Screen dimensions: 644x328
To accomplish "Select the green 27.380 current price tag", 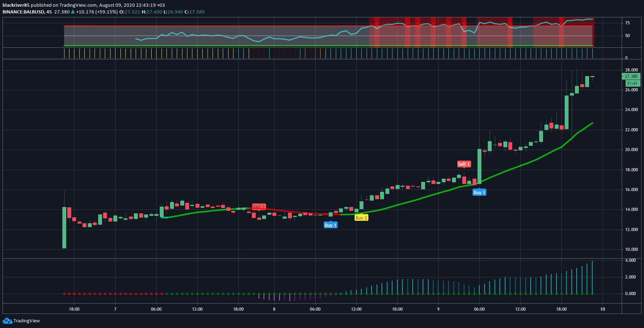I will [x=631, y=76].
